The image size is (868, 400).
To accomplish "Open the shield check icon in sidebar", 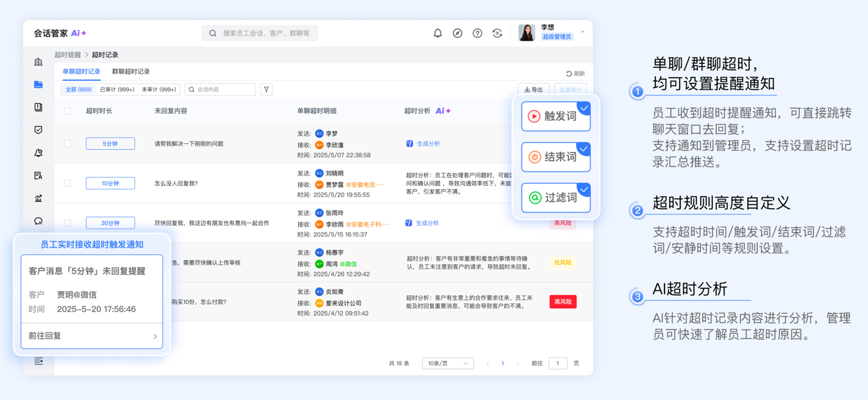I will coord(38,130).
